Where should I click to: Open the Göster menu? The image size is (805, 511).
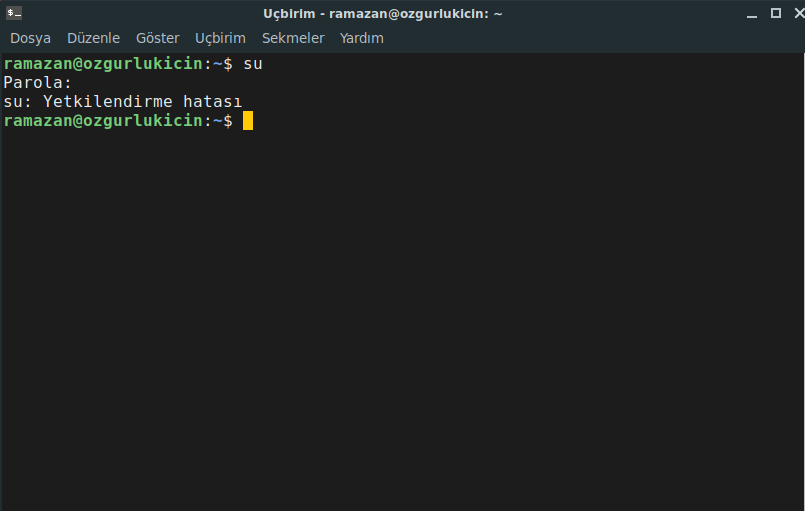tap(158, 38)
